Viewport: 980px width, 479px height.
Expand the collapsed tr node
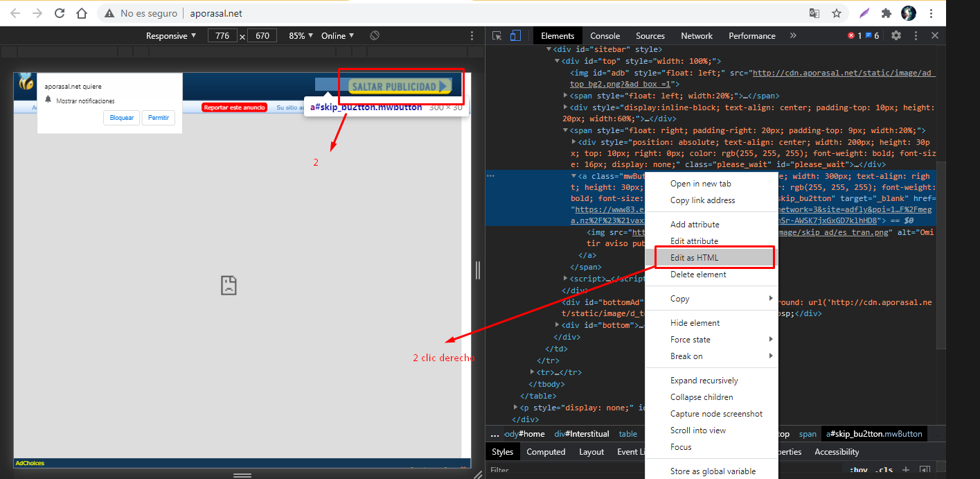coord(533,372)
